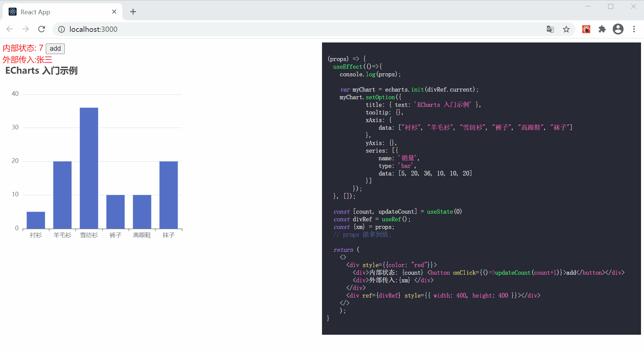Click the x-axis label 雪纺衫
The height and width of the screenshot is (350, 644).
[89, 235]
